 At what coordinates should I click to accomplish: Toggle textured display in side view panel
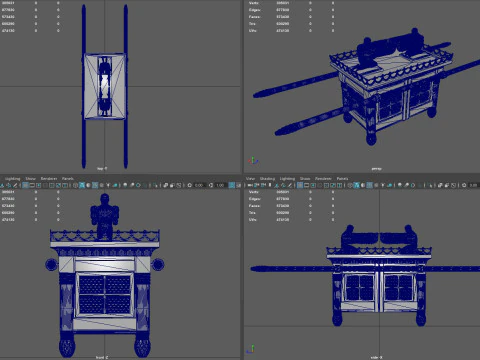(376, 185)
